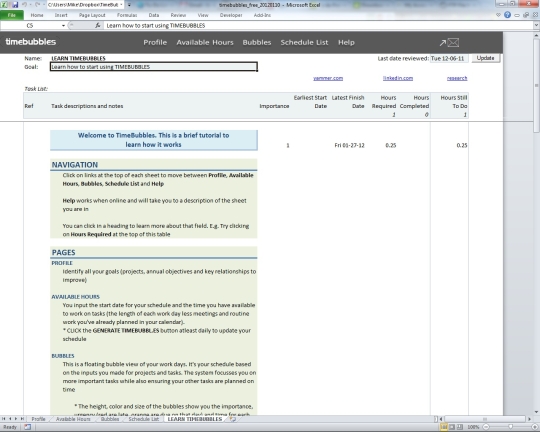
Task: Open the Data ribbon tab
Action: [154, 15]
